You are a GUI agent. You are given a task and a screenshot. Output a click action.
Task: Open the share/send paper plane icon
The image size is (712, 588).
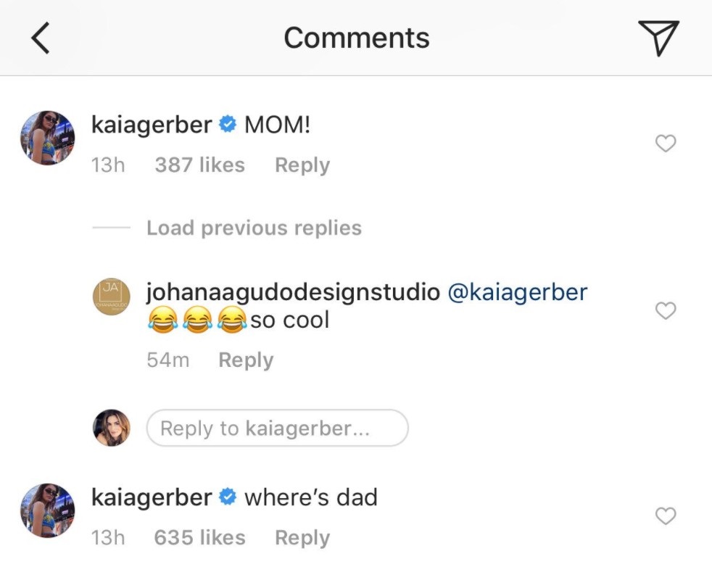click(658, 38)
